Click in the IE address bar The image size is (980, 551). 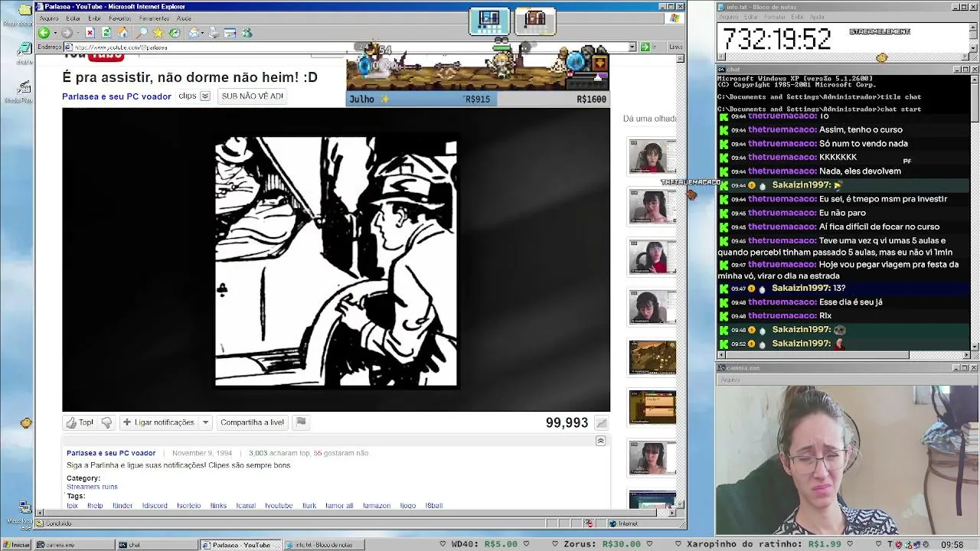(348, 47)
